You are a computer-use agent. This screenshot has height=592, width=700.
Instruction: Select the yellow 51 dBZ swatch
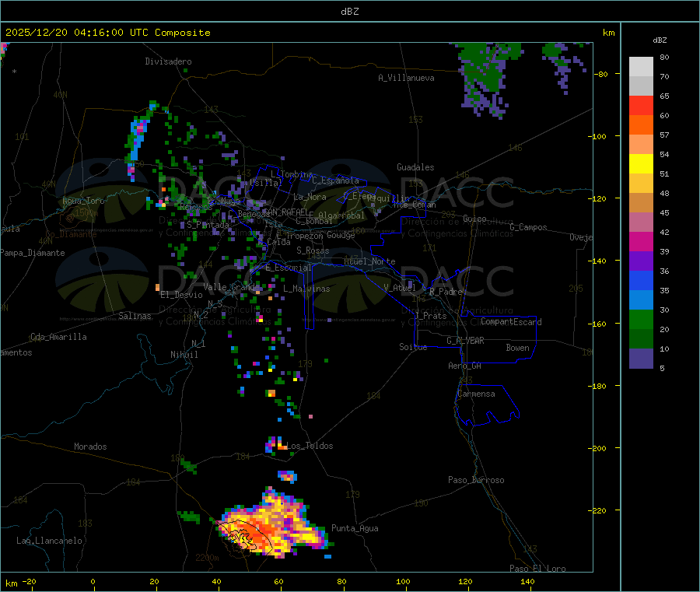(641, 164)
